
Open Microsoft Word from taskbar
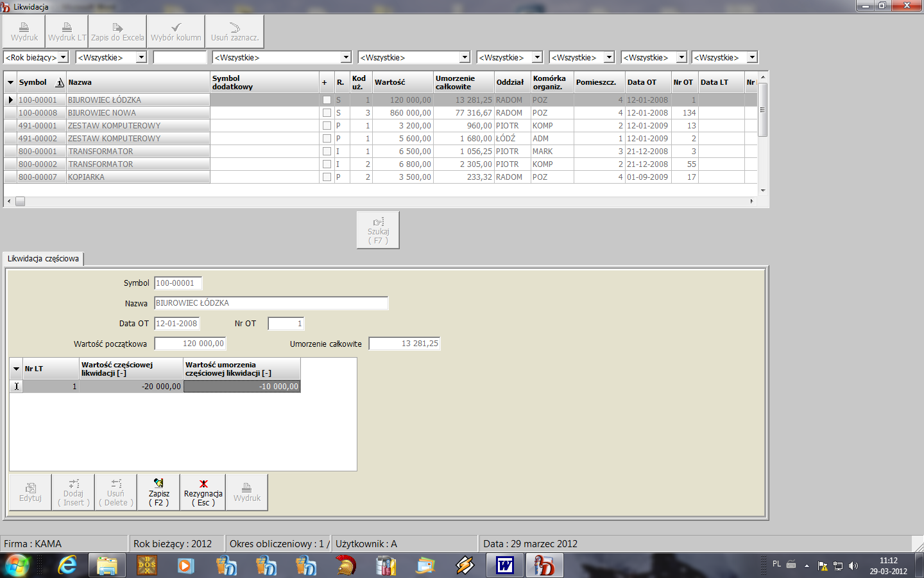click(x=505, y=566)
